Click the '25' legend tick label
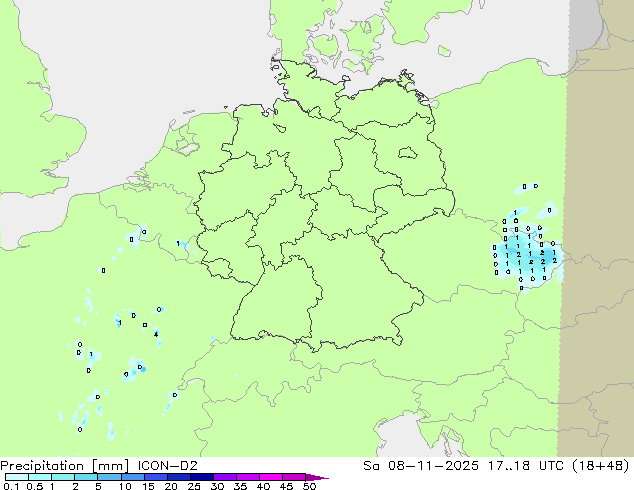 click(194, 486)
